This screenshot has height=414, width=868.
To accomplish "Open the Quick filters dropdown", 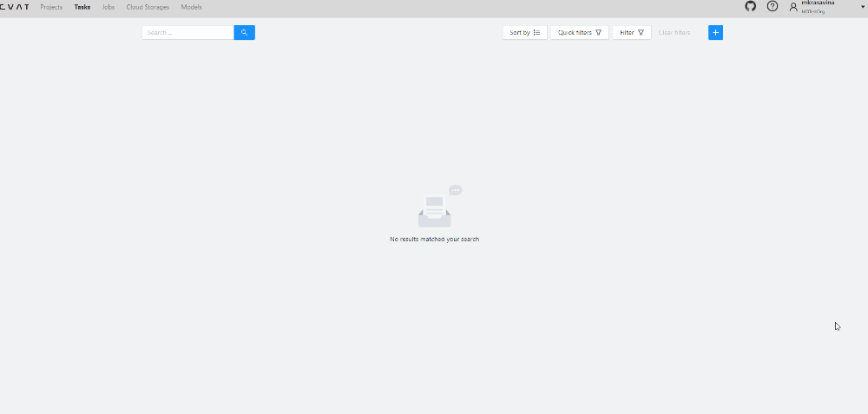I will point(579,32).
